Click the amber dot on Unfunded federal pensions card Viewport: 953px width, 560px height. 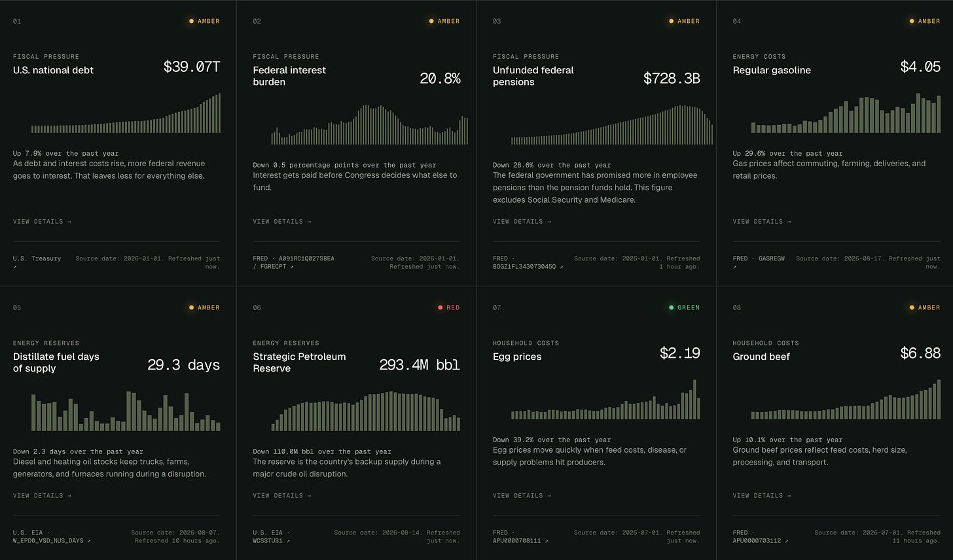pos(672,21)
